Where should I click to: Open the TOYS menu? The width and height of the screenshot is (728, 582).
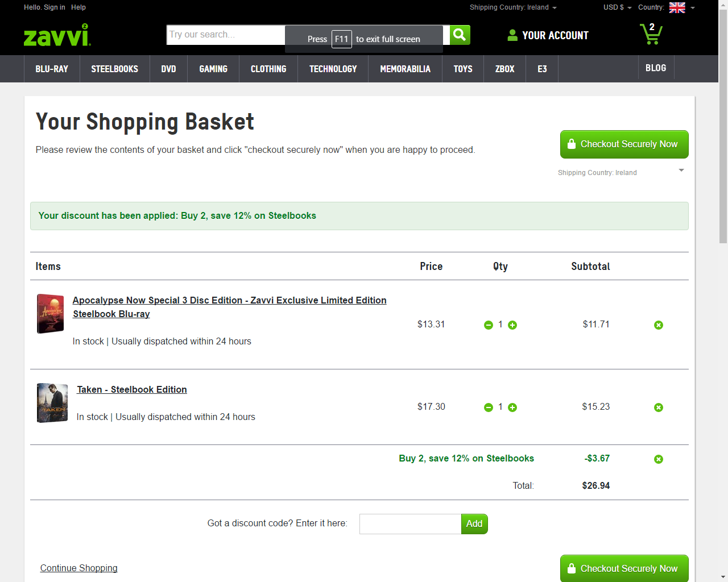pyautogui.click(x=463, y=69)
